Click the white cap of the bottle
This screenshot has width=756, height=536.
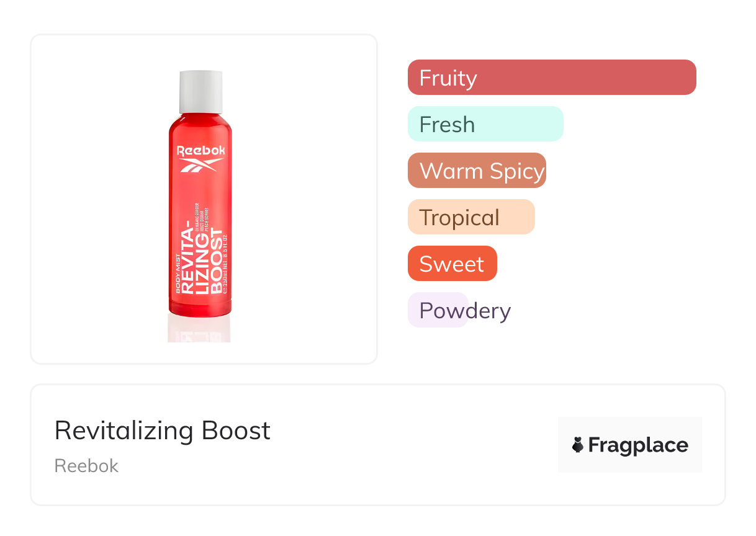[200, 92]
